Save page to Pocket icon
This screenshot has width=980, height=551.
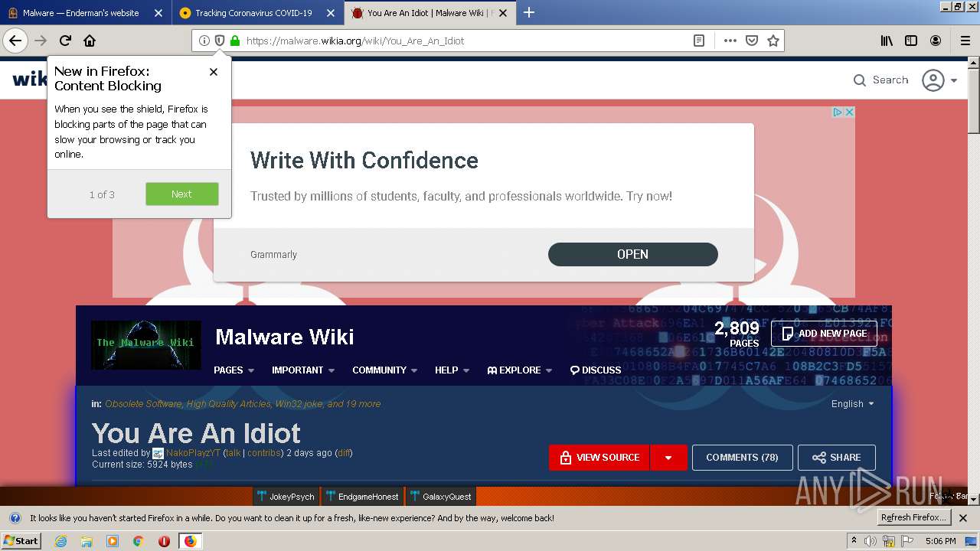(752, 41)
